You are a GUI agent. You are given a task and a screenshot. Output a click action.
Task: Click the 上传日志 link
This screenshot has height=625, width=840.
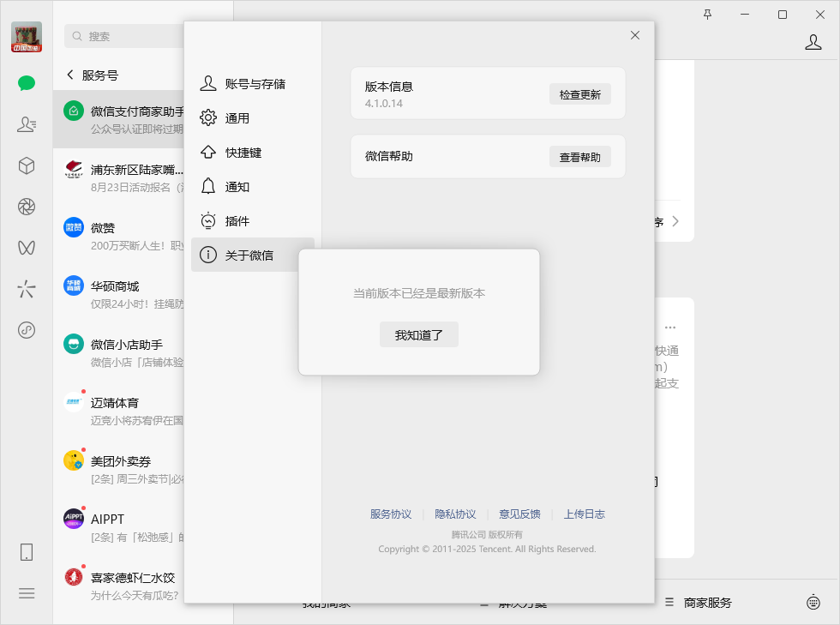585,514
